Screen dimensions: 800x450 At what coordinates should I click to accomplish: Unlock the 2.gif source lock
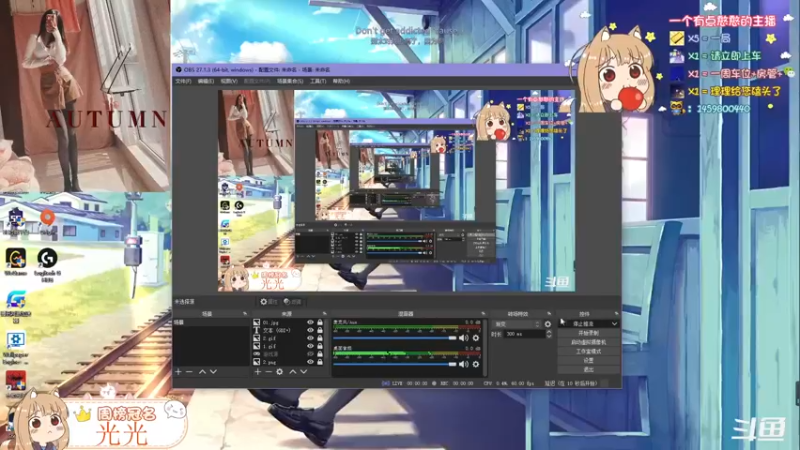point(320,338)
